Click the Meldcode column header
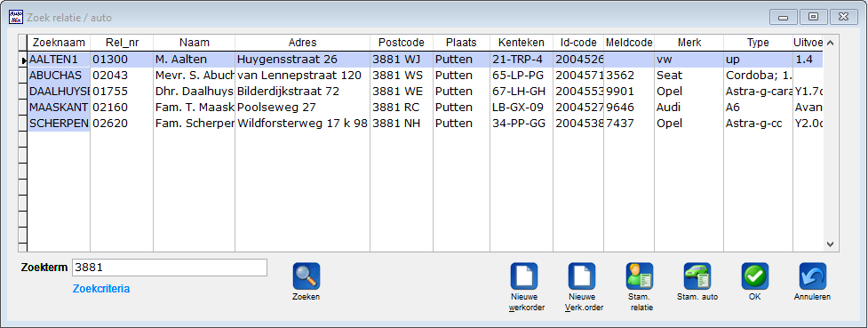Image resolution: width=868 pixels, height=328 pixels. pos(629,43)
